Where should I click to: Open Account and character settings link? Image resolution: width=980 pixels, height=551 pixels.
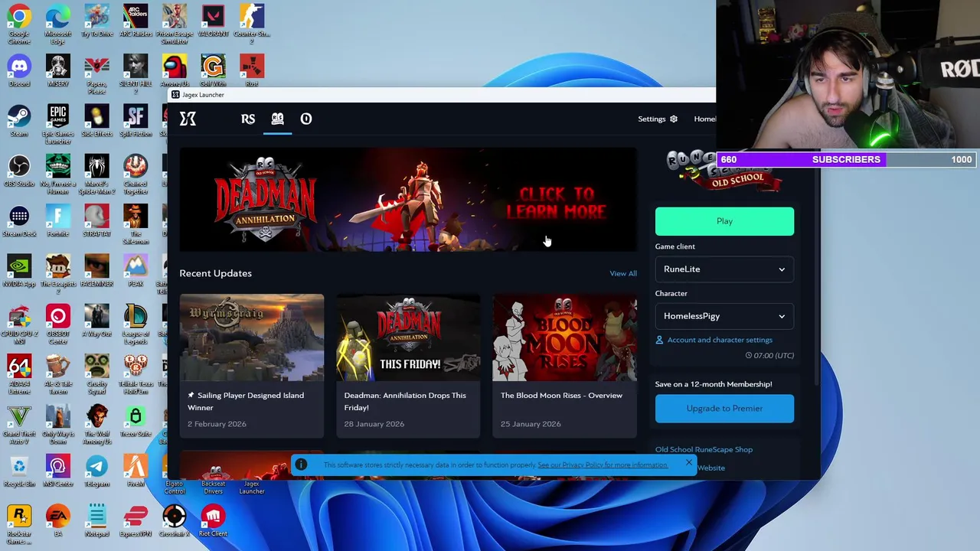(719, 340)
